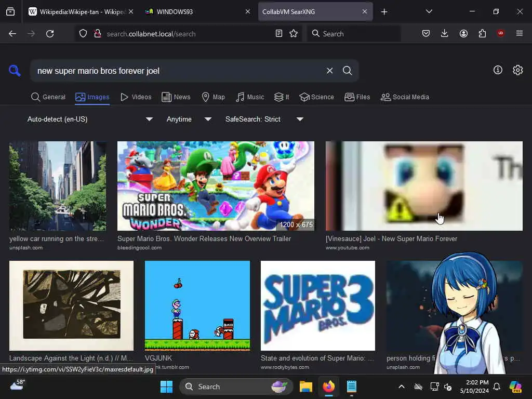Open the VGJUNK pixel game thumbnail
The height and width of the screenshot is (399, 532).
pyautogui.click(x=197, y=305)
